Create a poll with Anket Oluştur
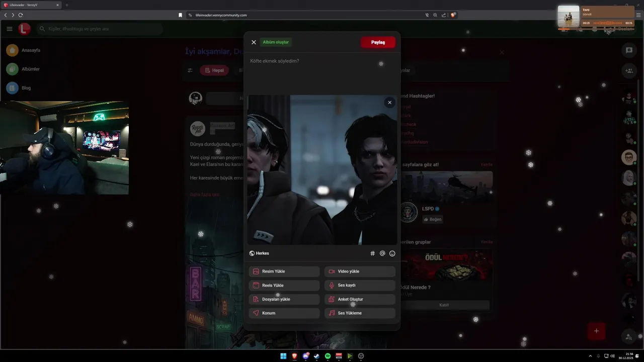Image resolution: width=644 pixels, height=362 pixels. (x=360, y=299)
